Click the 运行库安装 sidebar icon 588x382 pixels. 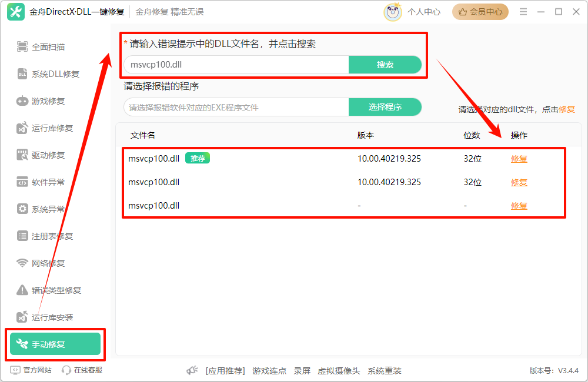pyautogui.click(x=22, y=317)
